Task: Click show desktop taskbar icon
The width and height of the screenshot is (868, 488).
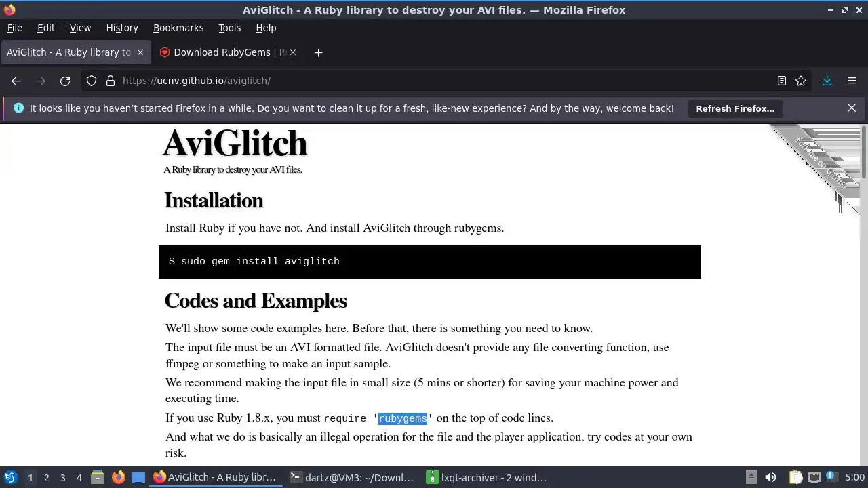Action: tap(138, 478)
